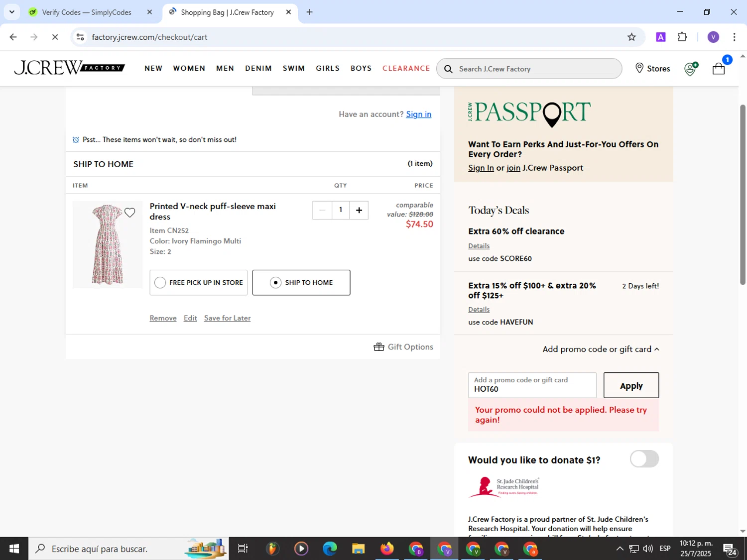The width and height of the screenshot is (747, 560).
Task: Open product title Printed V-neck maxi dress
Action: [x=213, y=212]
